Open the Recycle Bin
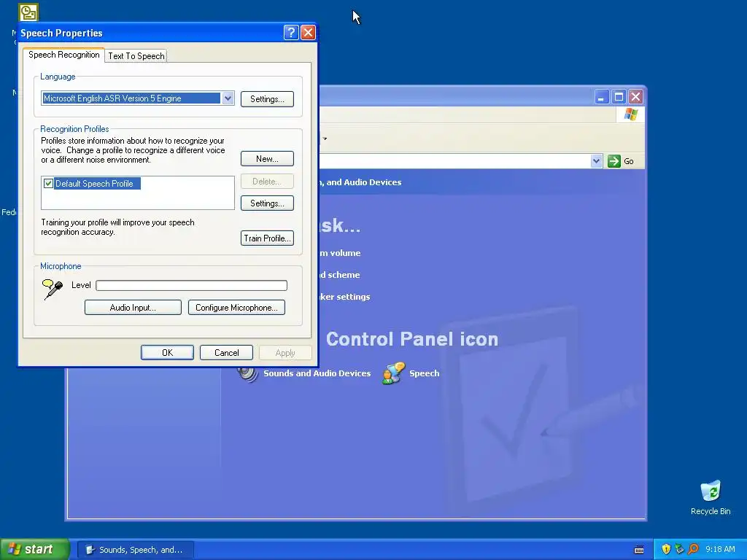Viewport: 747px width, 560px height. pyautogui.click(x=711, y=497)
